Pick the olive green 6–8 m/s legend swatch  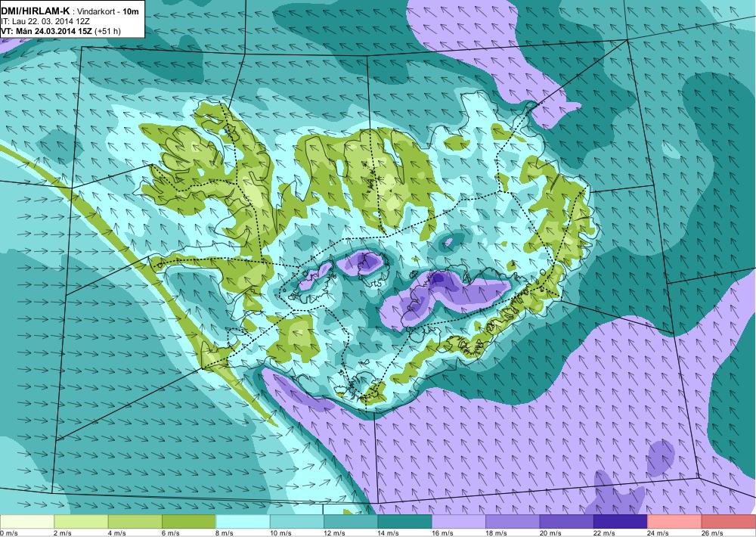click(189, 522)
